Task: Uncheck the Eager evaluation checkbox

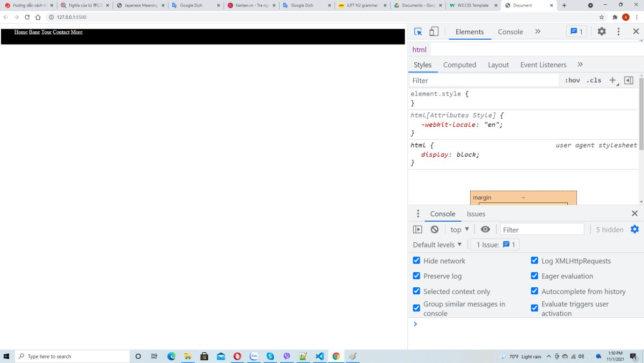Action: [535, 275]
